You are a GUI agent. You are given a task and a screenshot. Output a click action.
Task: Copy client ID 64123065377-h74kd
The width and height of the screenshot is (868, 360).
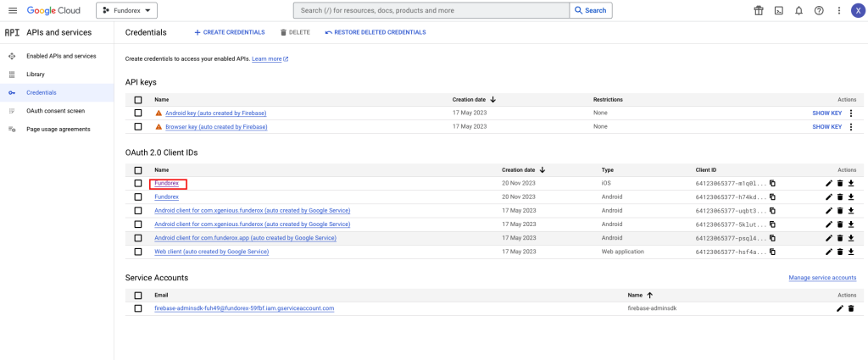click(x=772, y=197)
